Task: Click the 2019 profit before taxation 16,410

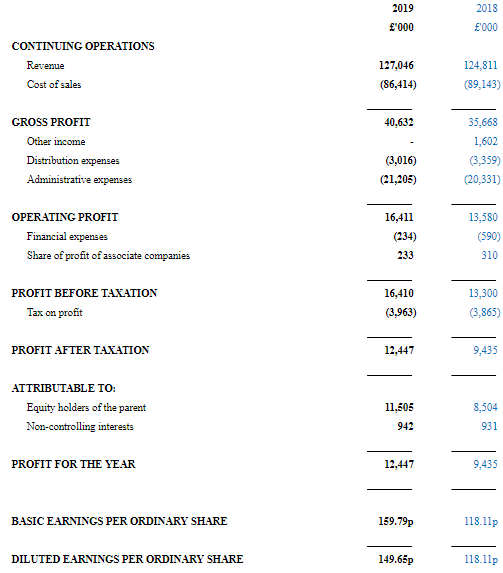Action: pyautogui.click(x=399, y=293)
